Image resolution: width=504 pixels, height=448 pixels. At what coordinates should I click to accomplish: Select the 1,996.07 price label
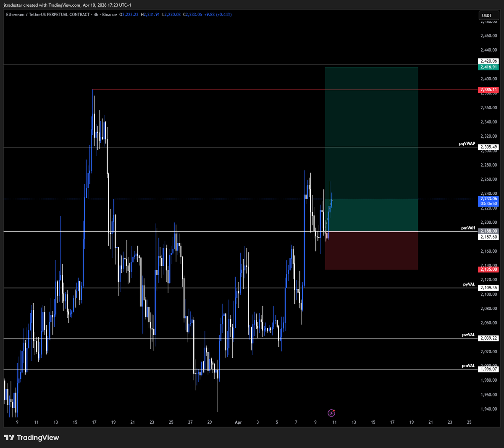click(x=488, y=369)
